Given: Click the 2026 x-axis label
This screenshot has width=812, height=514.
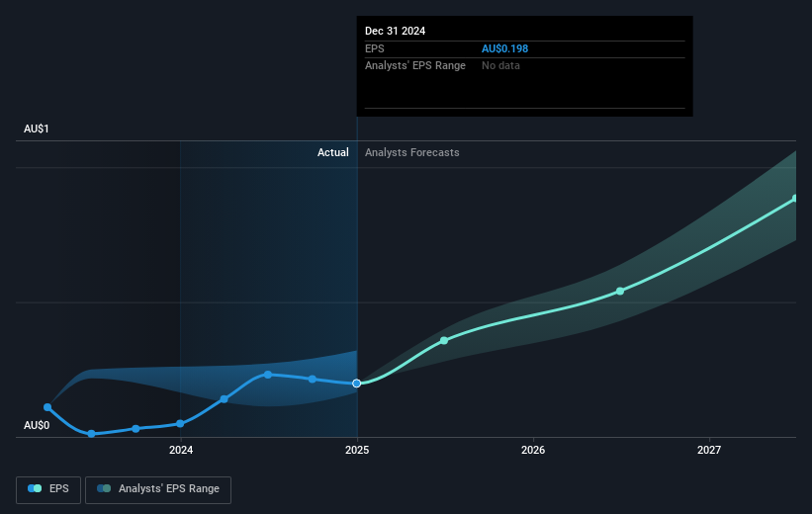Looking at the screenshot, I should click(533, 451).
